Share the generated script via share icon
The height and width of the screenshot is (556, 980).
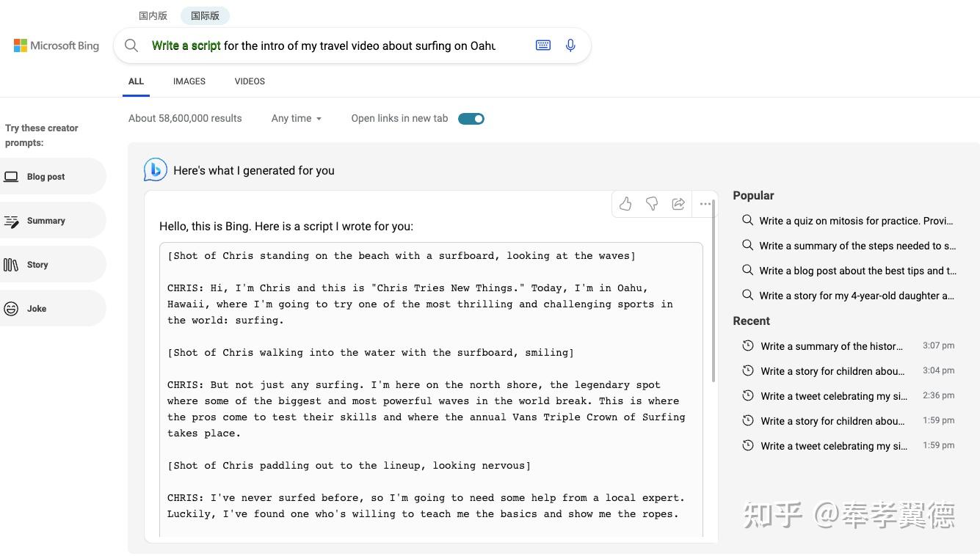coord(678,204)
